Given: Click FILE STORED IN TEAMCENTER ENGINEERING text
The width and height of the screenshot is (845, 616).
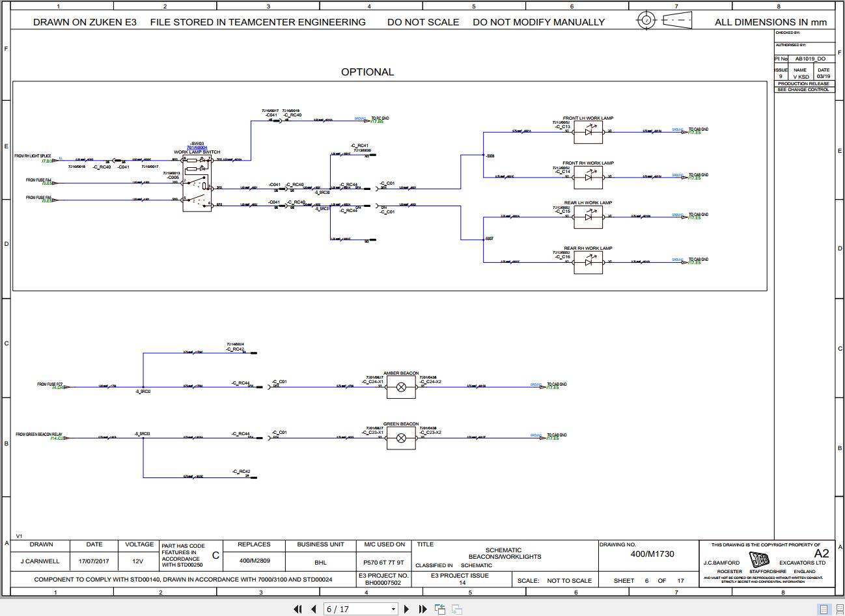Looking at the screenshot, I should pos(258,22).
